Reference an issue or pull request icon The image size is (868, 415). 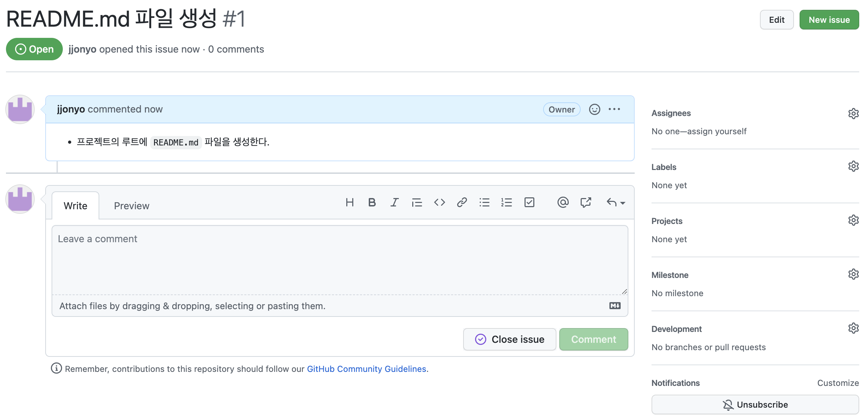coord(586,203)
